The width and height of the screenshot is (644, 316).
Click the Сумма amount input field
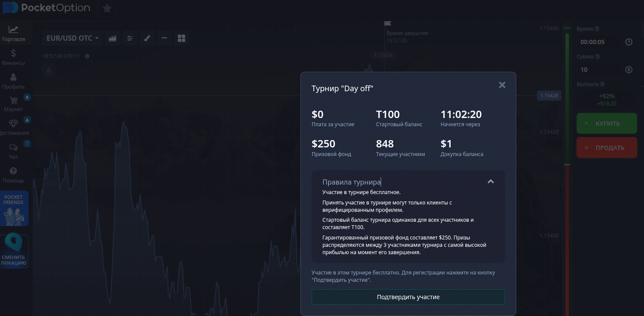(600, 70)
